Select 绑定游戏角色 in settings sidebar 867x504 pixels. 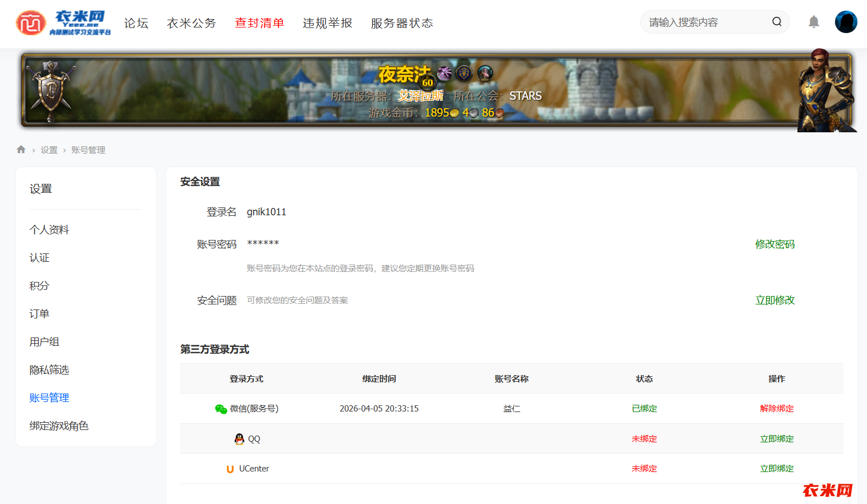click(59, 426)
